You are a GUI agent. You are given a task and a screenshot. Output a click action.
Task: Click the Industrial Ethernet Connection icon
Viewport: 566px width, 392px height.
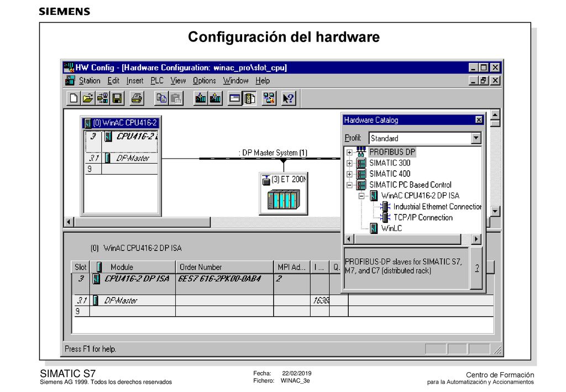(385, 206)
